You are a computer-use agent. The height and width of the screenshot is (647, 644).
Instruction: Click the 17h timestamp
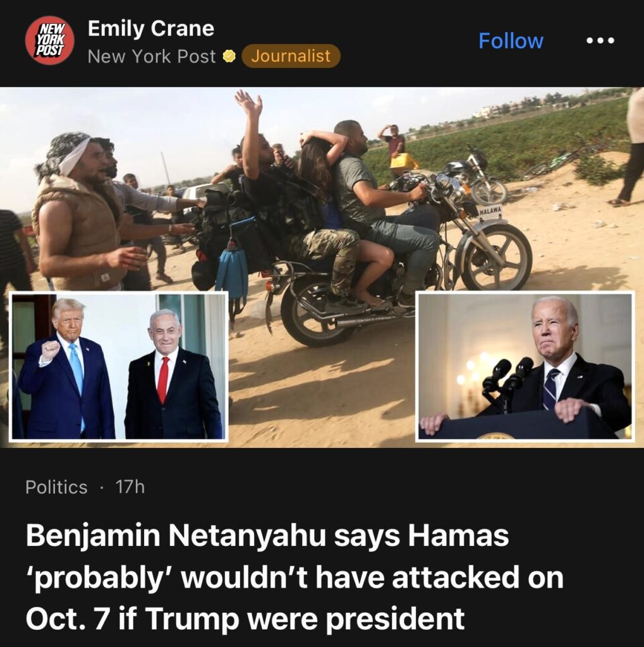pyautogui.click(x=130, y=487)
